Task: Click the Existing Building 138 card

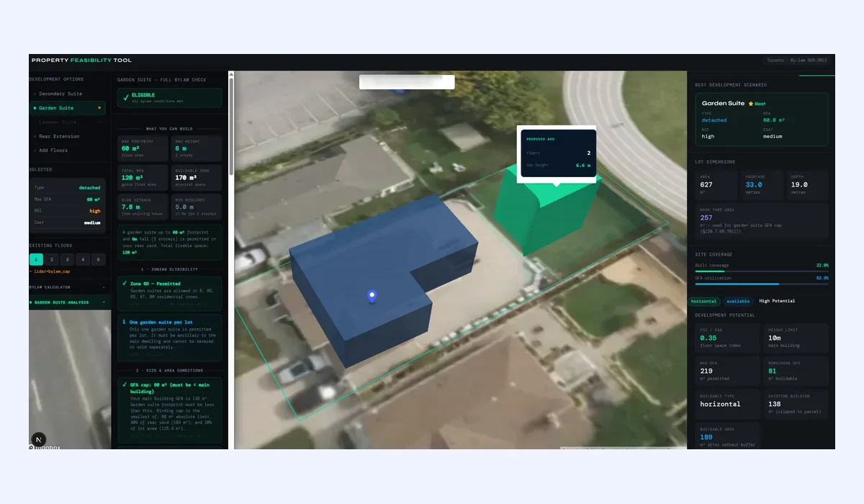Action: [x=796, y=404]
